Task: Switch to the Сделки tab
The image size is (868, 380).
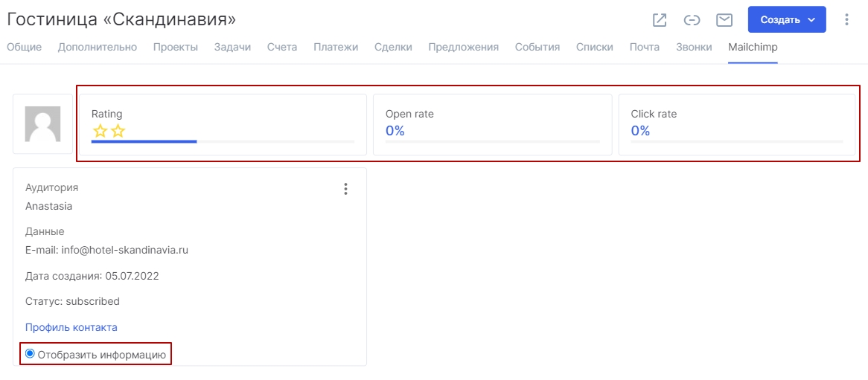Action: pos(393,47)
